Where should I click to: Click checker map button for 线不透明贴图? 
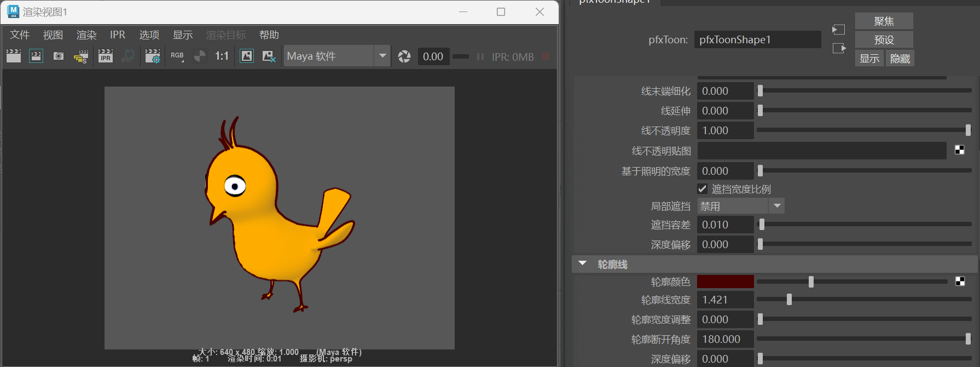[960, 150]
